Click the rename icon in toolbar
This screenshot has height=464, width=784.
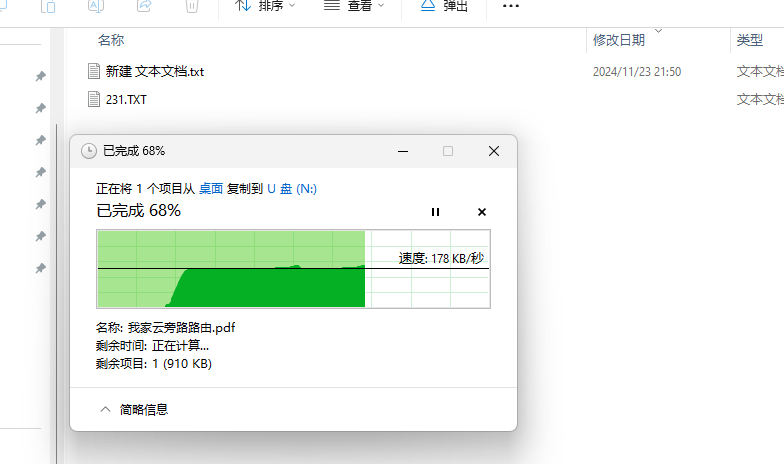(x=96, y=6)
